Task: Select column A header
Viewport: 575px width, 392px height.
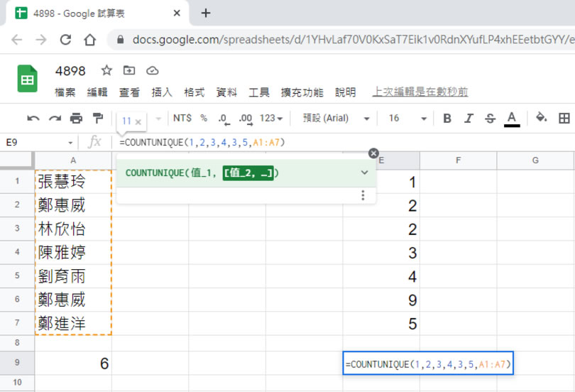Action: click(x=73, y=160)
